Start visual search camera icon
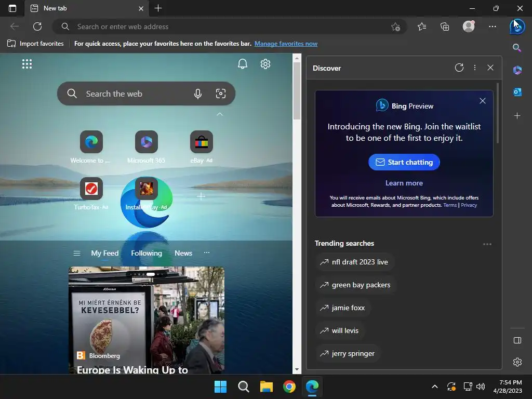This screenshot has width=532, height=399. point(220,94)
